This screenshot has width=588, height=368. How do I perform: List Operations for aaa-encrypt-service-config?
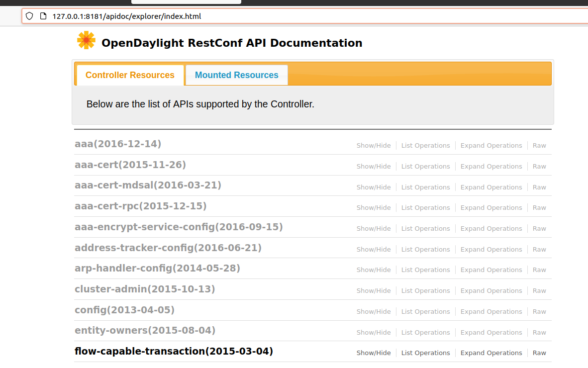point(426,229)
